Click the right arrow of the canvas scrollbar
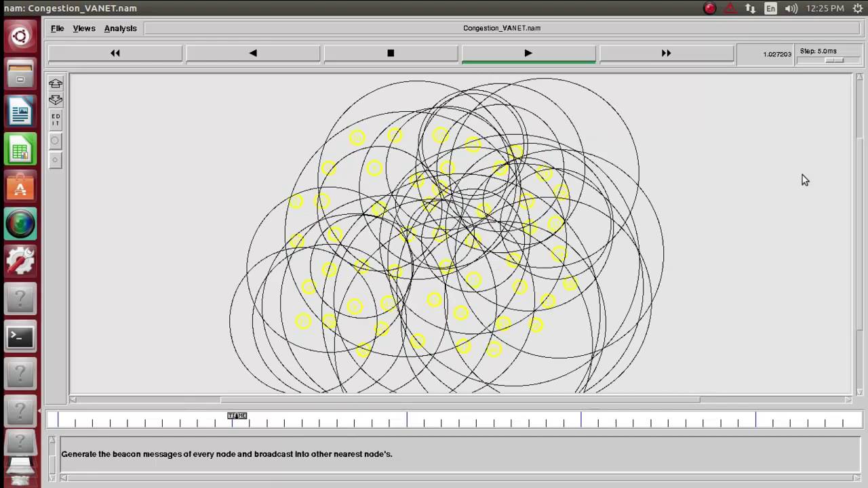This screenshot has height=488, width=868. click(x=848, y=399)
